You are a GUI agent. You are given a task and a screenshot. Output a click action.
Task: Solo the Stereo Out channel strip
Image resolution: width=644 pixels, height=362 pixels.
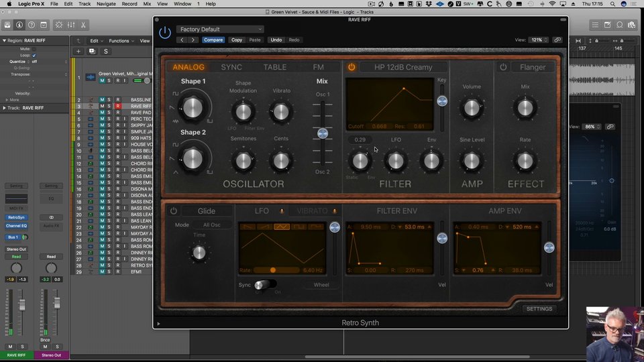click(57, 347)
